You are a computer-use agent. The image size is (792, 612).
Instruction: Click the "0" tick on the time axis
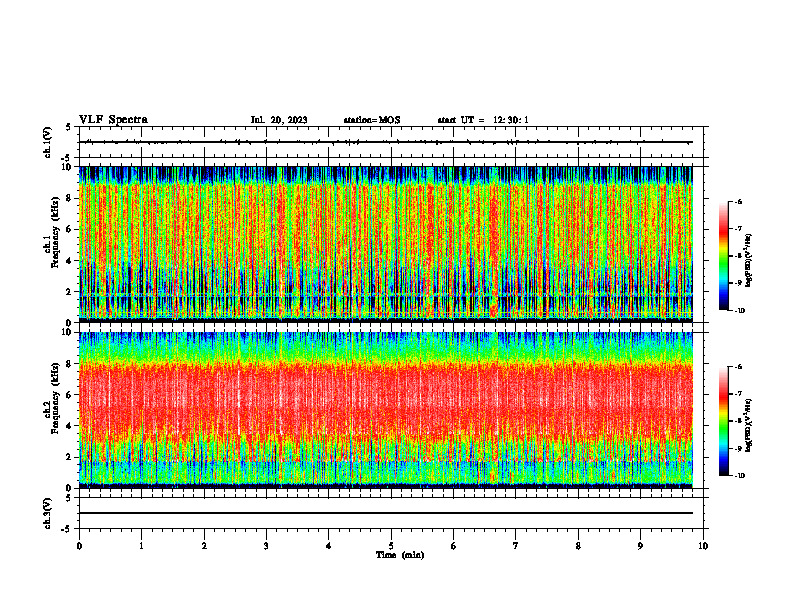tap(79, 546)
